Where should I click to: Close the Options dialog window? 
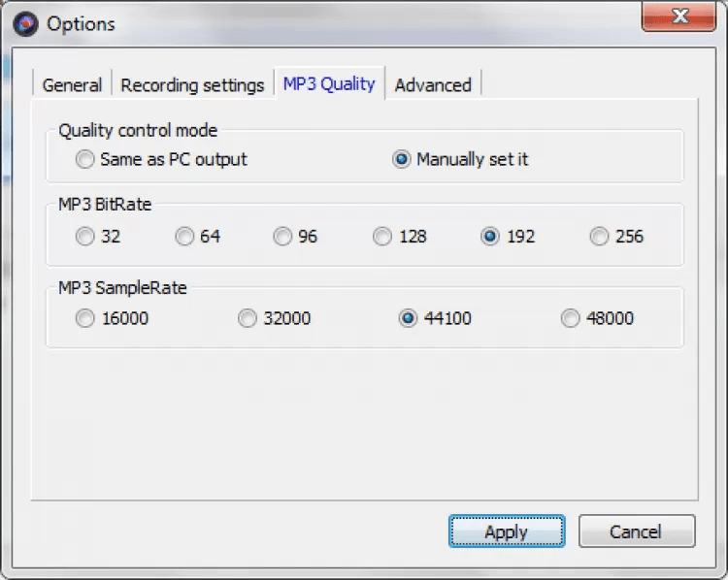click(x=678, y=16)
